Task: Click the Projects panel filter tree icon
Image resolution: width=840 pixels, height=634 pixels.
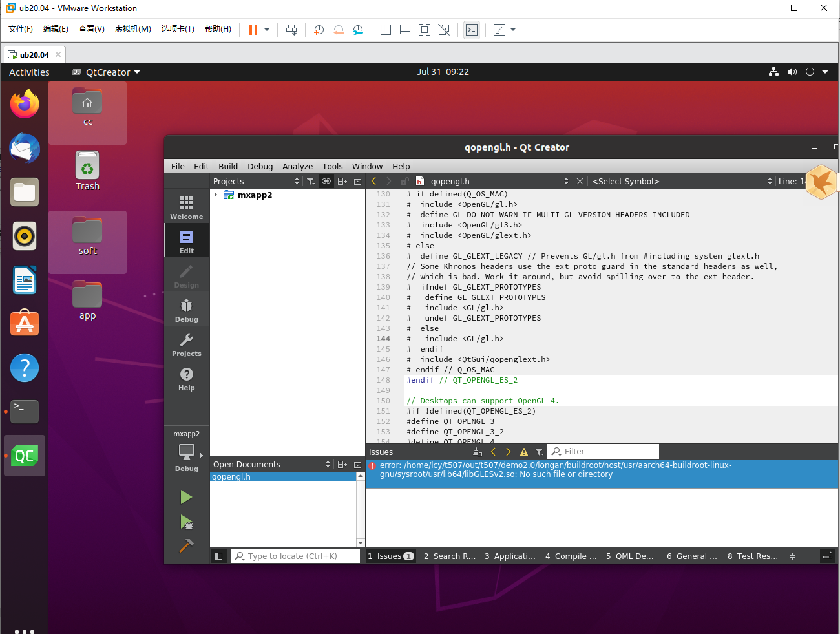Action: coord(311,181)
